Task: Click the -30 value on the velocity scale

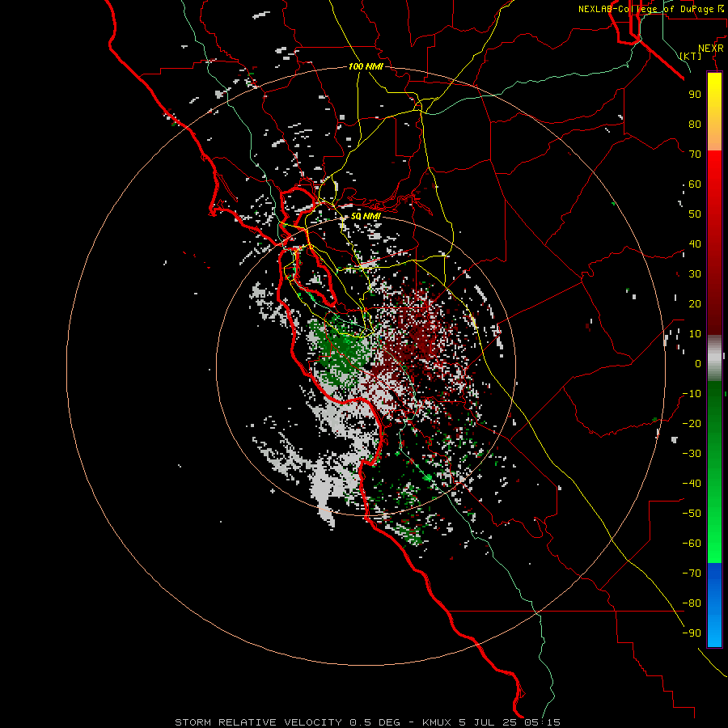Action: coord(692,454)
